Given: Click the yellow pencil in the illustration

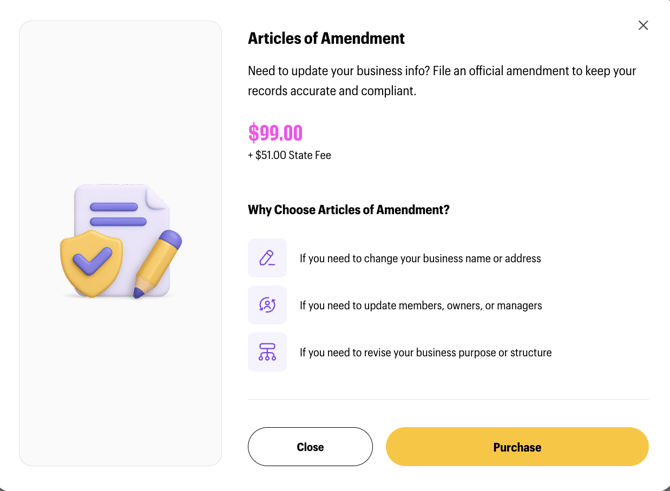Looking at the screenshot, I should (x=157, y=263).
